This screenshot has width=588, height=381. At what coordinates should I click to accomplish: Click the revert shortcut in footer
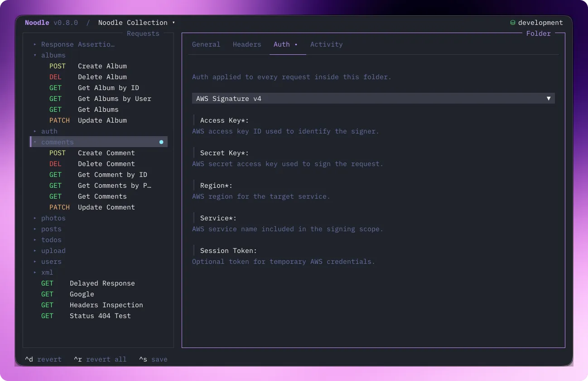pos(43,359)
